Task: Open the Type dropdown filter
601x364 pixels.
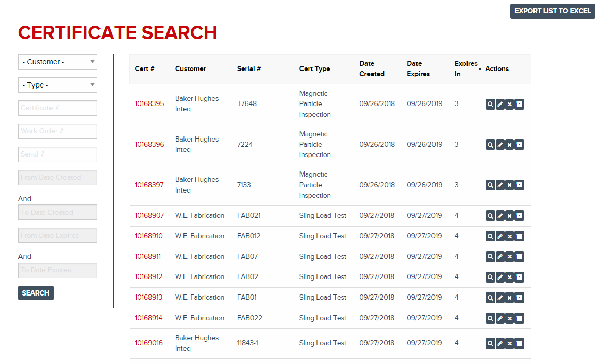Action: [58, 85]
